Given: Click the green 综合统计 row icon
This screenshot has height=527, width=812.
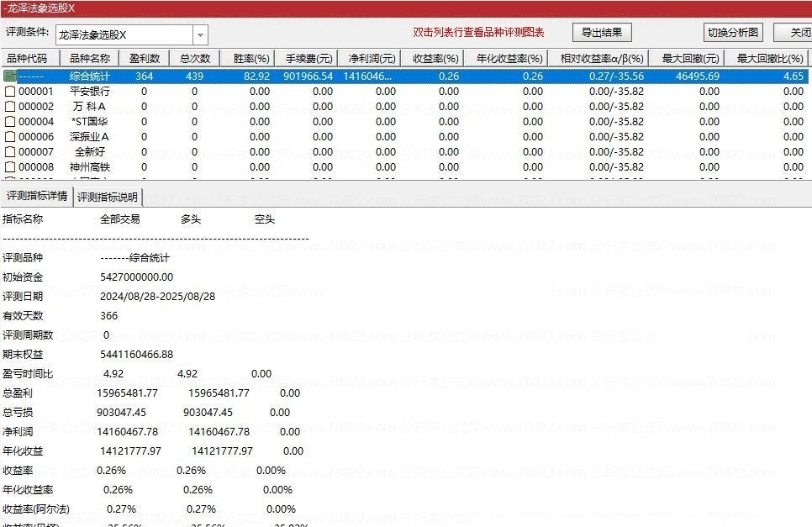Looking at the screenshot, I should point(10,76).
